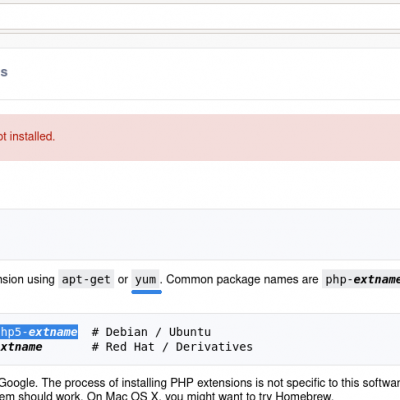Click the red 'not installed.' error text
The image size is (400, 400).
(27, 137)
